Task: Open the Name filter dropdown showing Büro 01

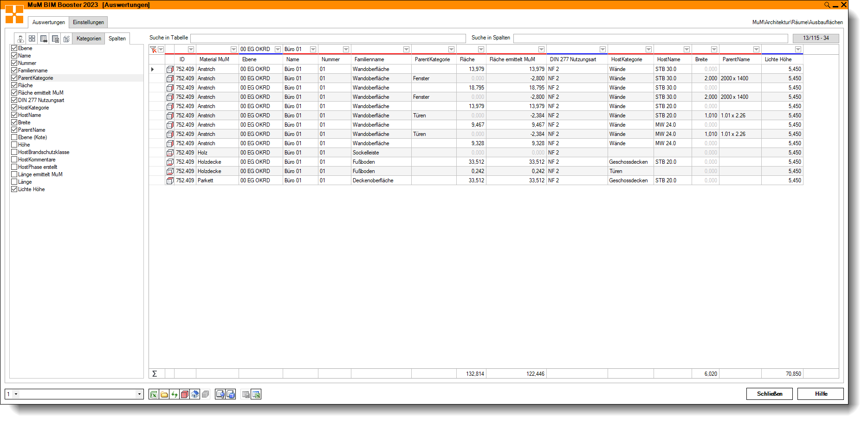Action: click(x=313, y=50)
